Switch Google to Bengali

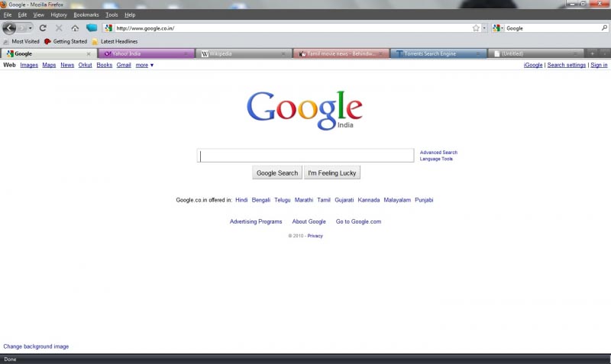pos(260,200)
